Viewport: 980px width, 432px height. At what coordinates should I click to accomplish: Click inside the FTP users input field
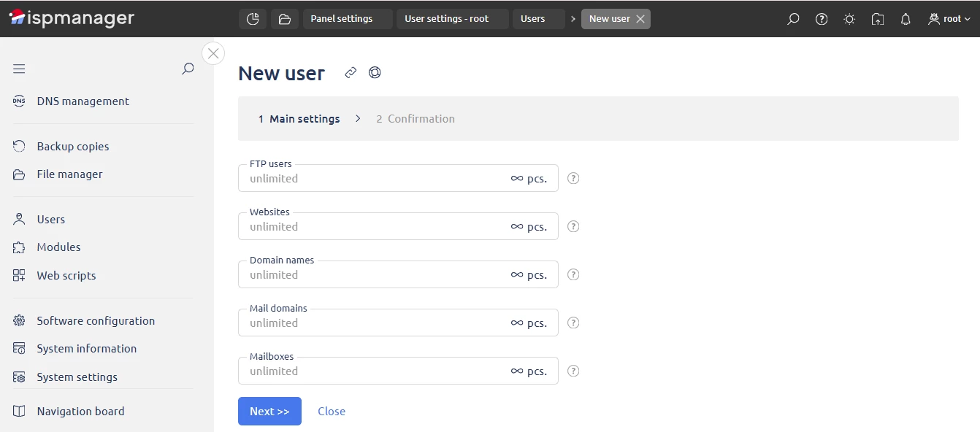point(365,178)
